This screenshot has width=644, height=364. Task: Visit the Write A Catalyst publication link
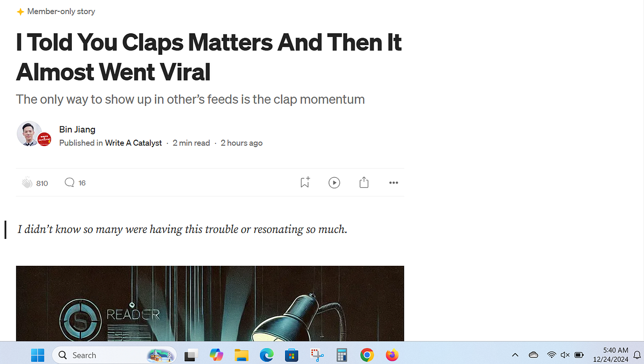134,143
